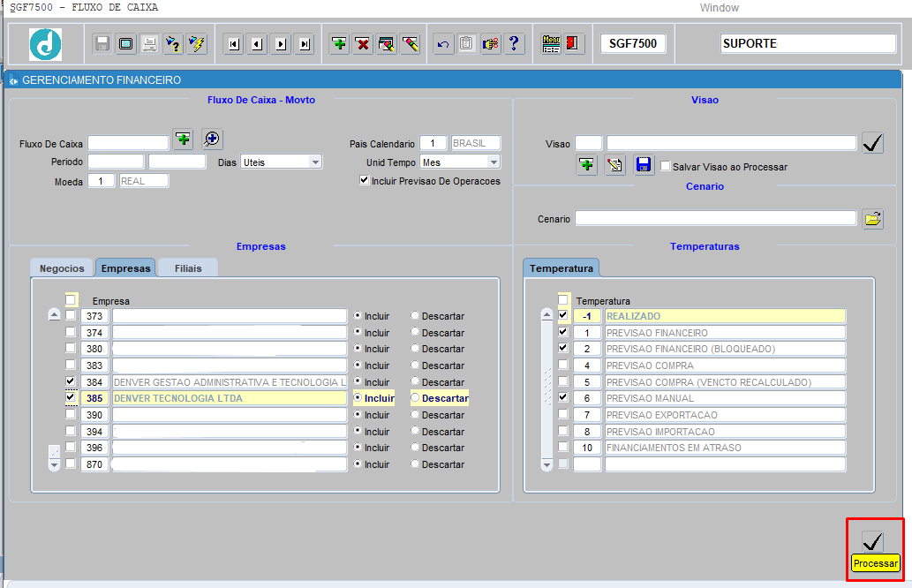The height and width of the screenshot is (588, 912).
Task: Click the red exit door icon
Action: tap(572, 43)
